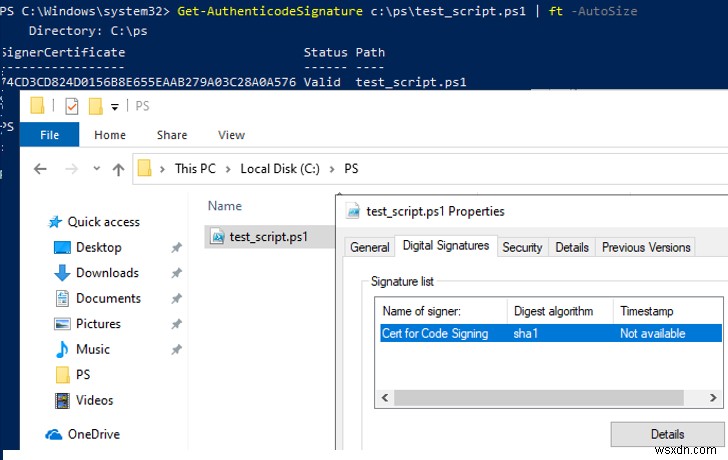Click the Documents page icon
Screen dimensions: 728x460
(62, 298)
